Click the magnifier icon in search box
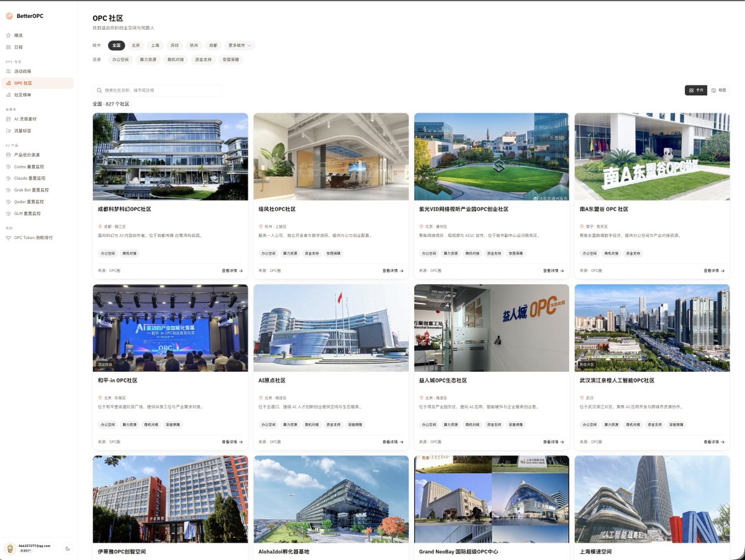Image resolution: width=745 pixels, height=560 pixels. [99, 90]
